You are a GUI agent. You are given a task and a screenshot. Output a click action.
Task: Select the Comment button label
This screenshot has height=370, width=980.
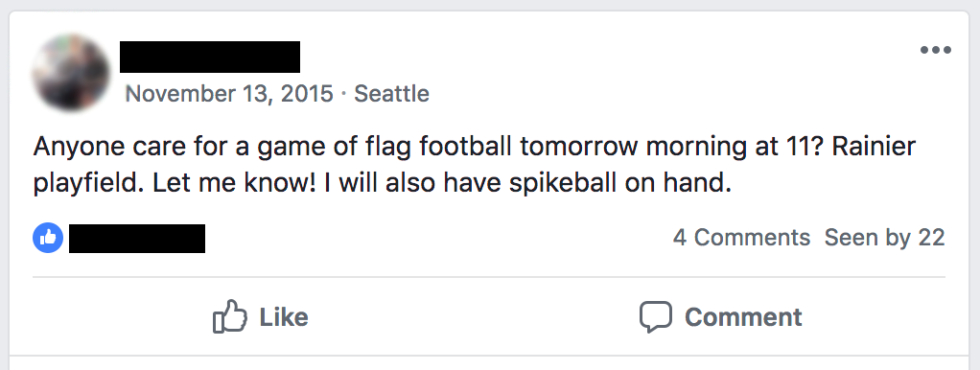743,317
